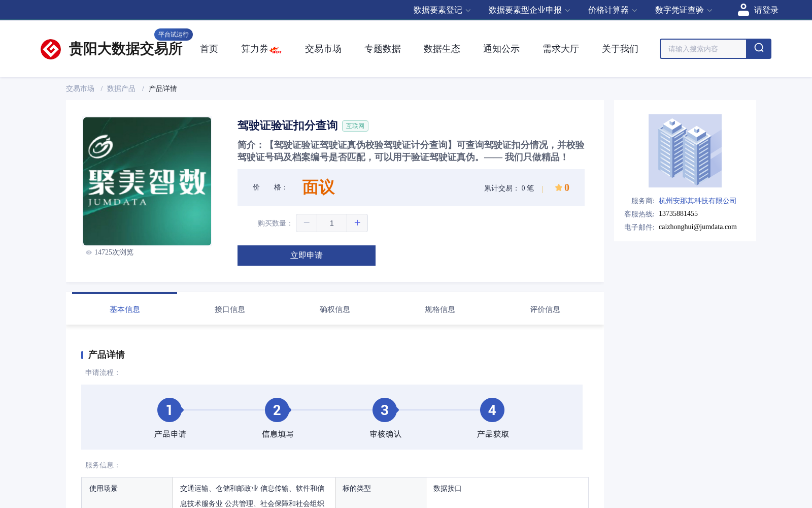Click the 累计交易：0 笔 text

click(509, 188)
